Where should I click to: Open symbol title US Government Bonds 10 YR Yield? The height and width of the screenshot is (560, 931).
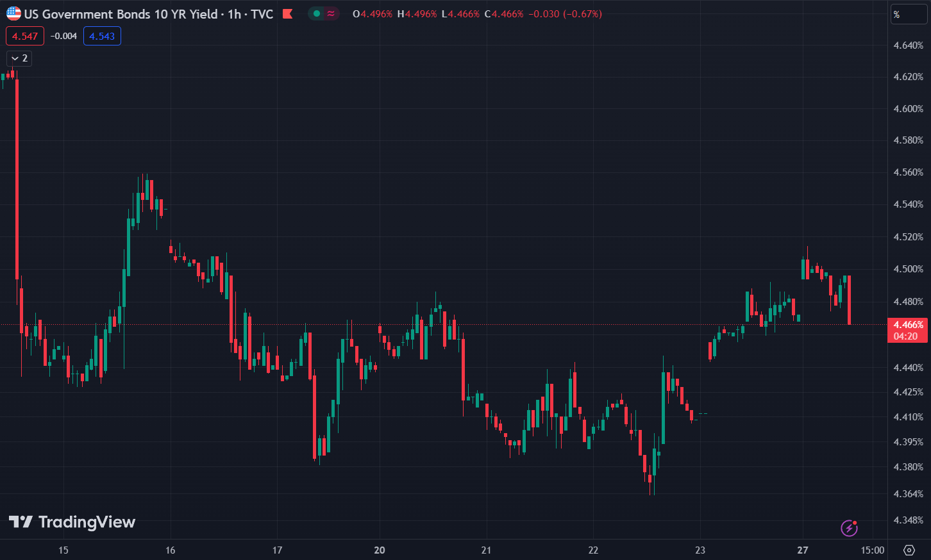coord(121,13)
